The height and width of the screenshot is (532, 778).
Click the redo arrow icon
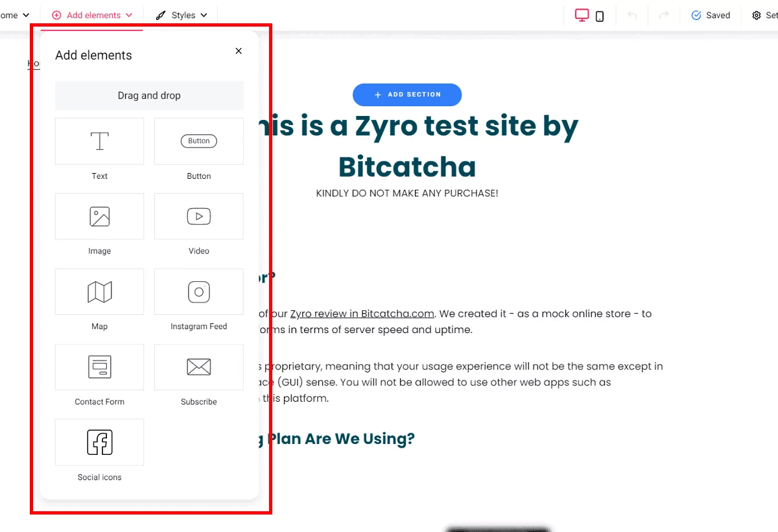pos(664,15)
